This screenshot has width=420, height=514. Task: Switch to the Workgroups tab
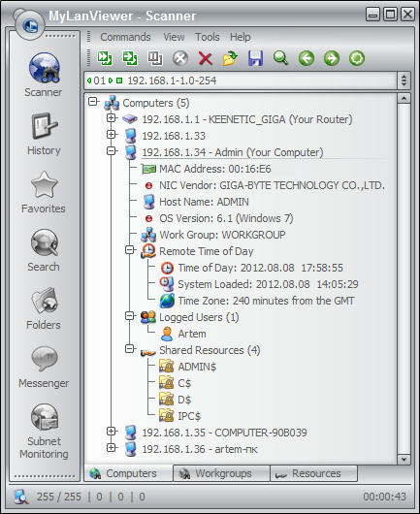tap(221, 473)
